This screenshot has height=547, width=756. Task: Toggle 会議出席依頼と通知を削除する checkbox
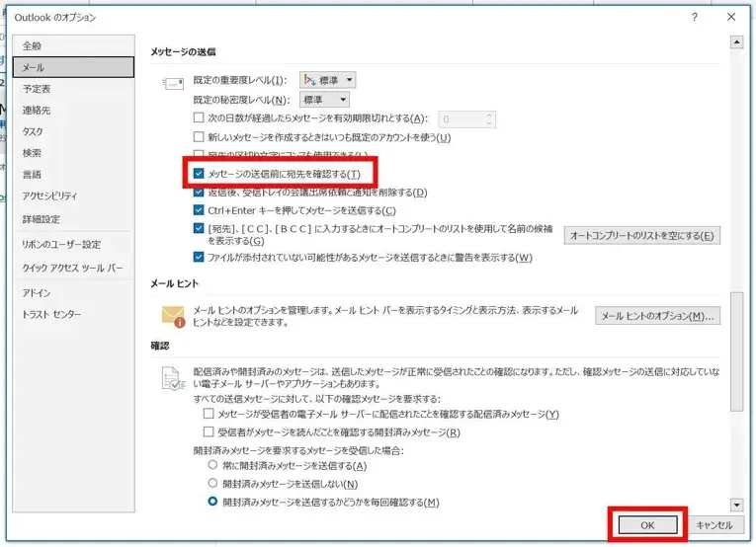[199, 193]
